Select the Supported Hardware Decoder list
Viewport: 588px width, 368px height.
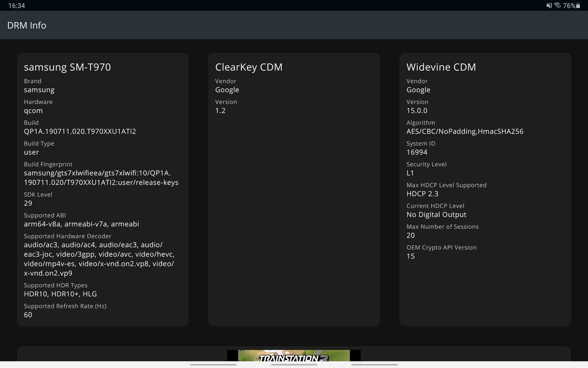[x=99, y=259]
